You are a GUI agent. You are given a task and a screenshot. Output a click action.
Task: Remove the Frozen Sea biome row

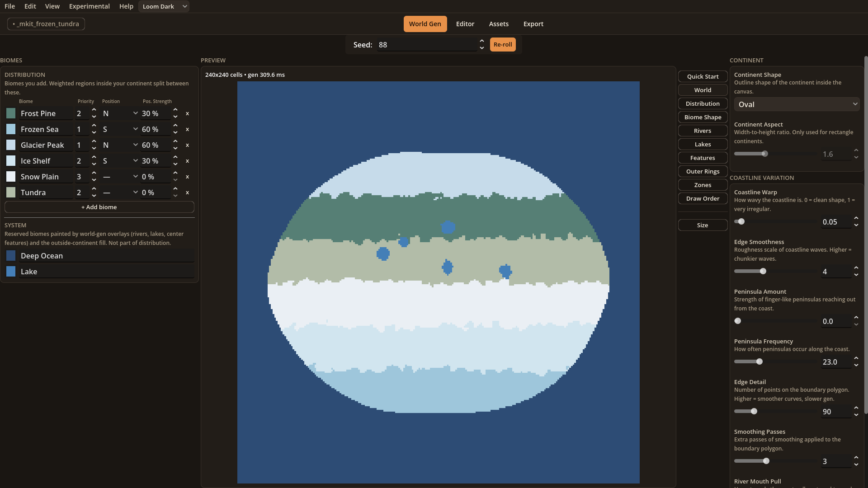tap(187, 129)
